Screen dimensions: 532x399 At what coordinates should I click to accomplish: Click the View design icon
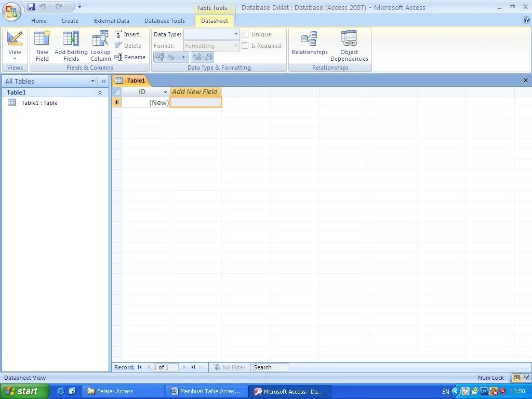coord(15,38)
